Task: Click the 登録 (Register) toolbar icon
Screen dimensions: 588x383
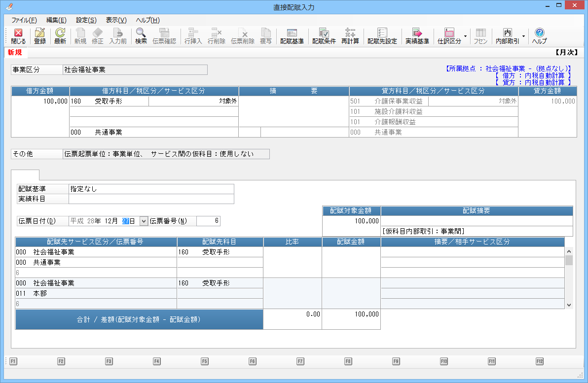Action: tap(40, 36)
